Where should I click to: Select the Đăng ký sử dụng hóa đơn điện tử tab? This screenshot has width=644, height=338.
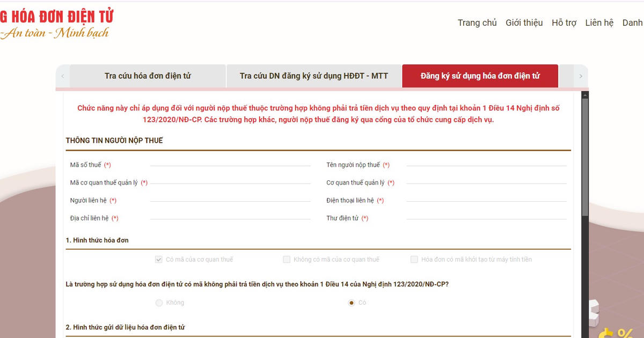(480, 76)
